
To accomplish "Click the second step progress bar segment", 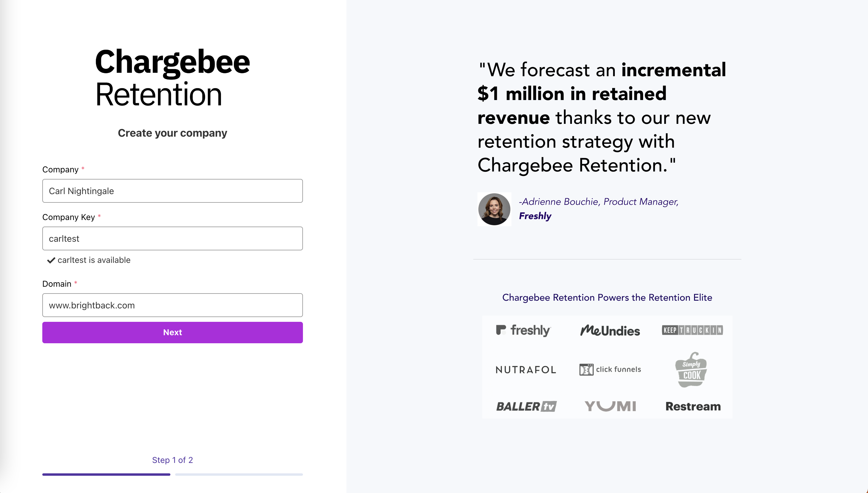I will (x=239, y=475).
